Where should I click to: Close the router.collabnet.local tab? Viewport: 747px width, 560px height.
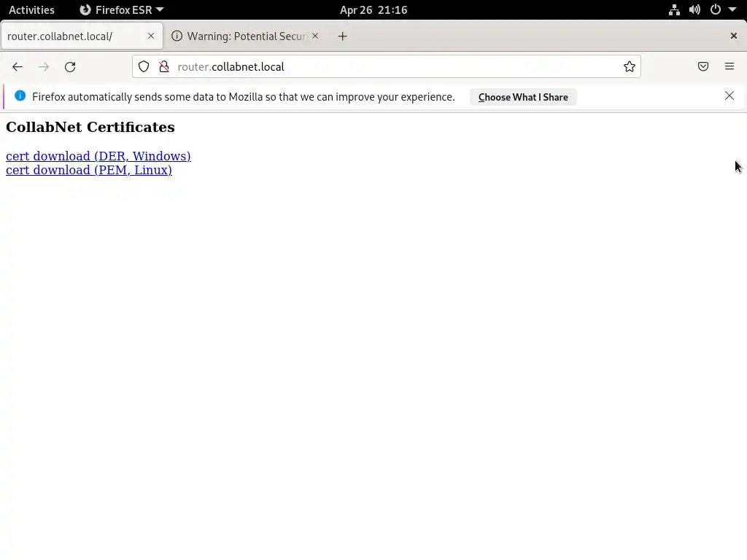coord(151,36)
